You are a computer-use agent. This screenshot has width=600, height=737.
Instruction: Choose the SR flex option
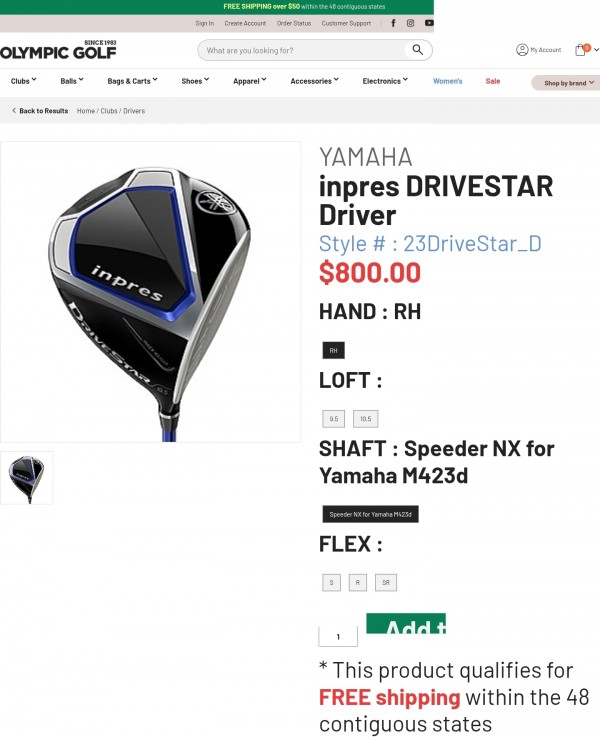pos(386,582)
